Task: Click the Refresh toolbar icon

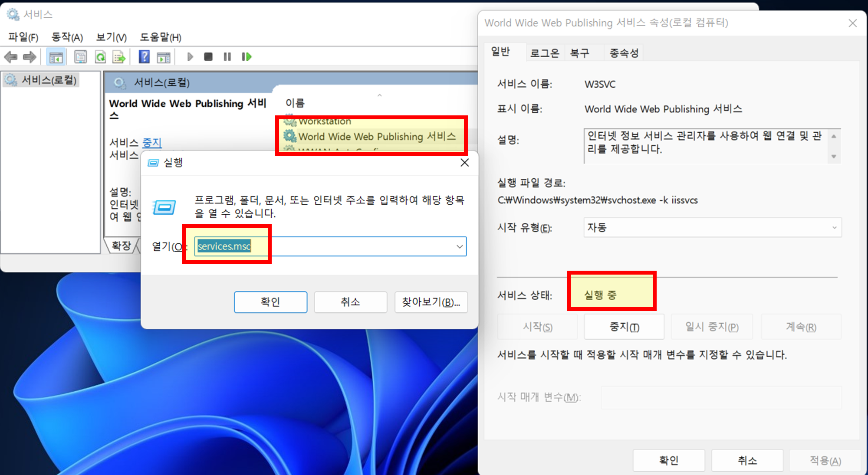Action: 100,57
